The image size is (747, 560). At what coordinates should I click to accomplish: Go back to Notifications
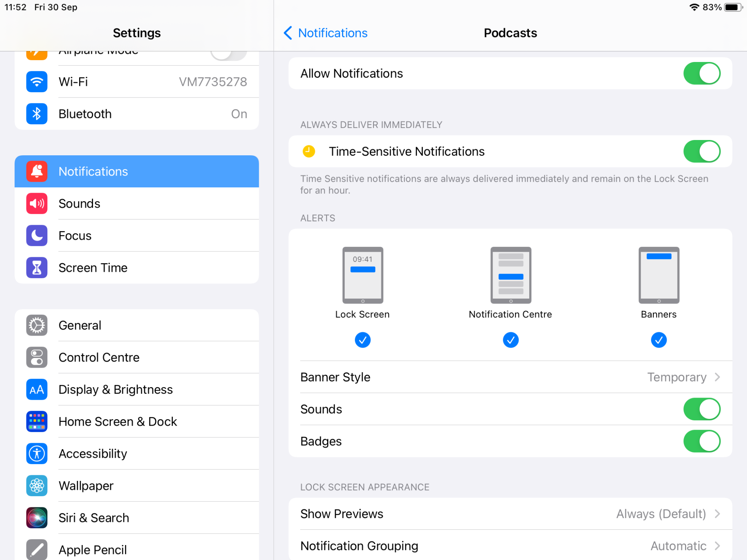coord(326,33)
